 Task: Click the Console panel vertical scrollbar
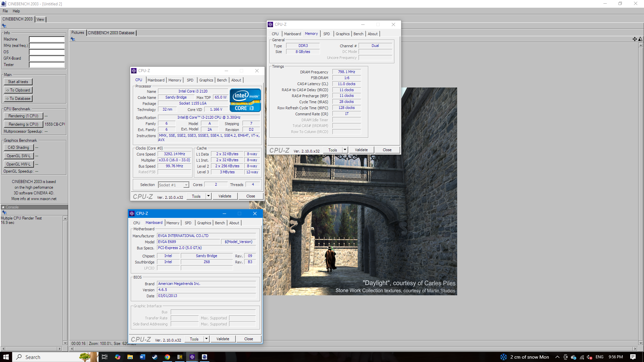(x=65, y=281)
